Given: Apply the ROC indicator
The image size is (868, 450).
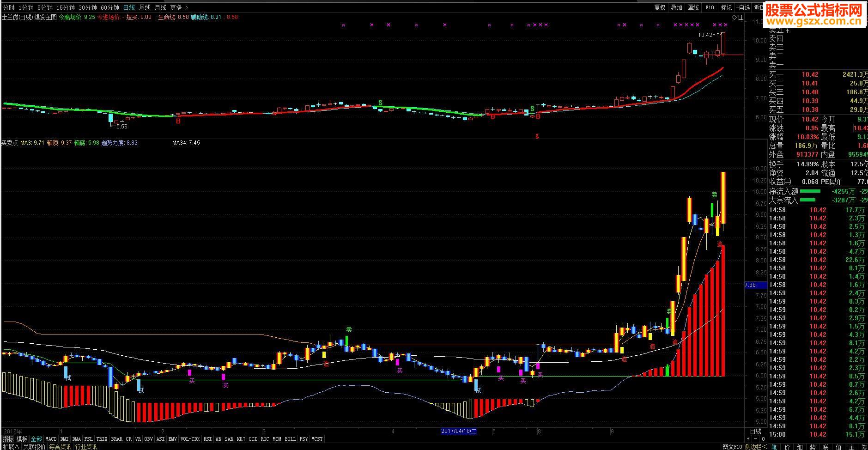Looking at the screenshot, I should (x=265, y=439).
